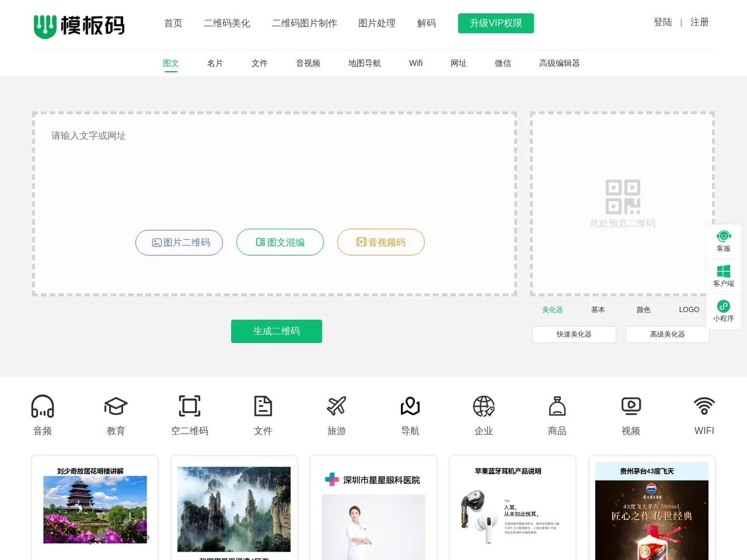
Task: Switch to the 微信 tab
Action: [x=502, y=63]
